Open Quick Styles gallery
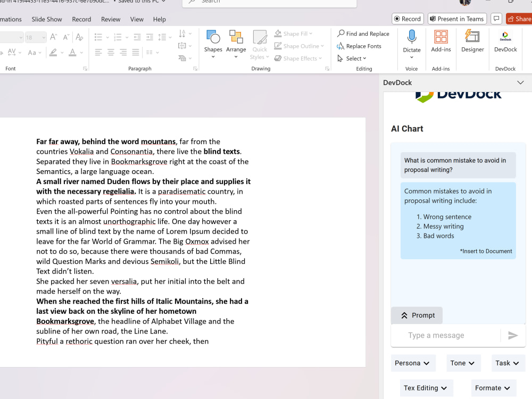This screenshot has height=399, width=532. pos(260,45)
